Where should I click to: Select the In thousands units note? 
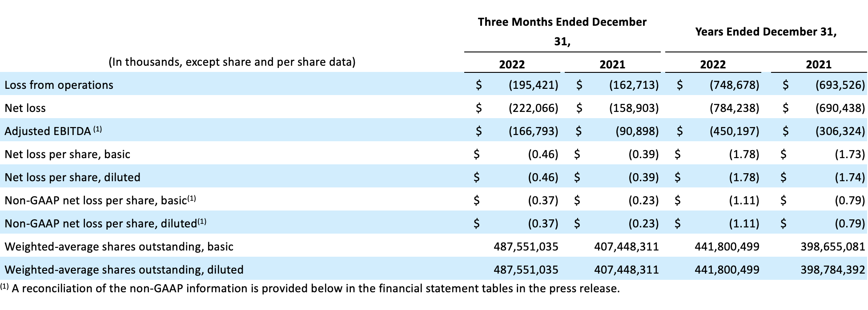pyautogui.click(x=232, y=62)
